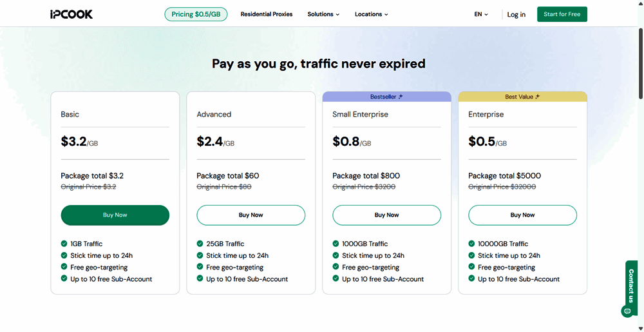This screenshot has height=332, width=644.
Task: Expand the Solutions dropdown menu
Action: point(323,14)
